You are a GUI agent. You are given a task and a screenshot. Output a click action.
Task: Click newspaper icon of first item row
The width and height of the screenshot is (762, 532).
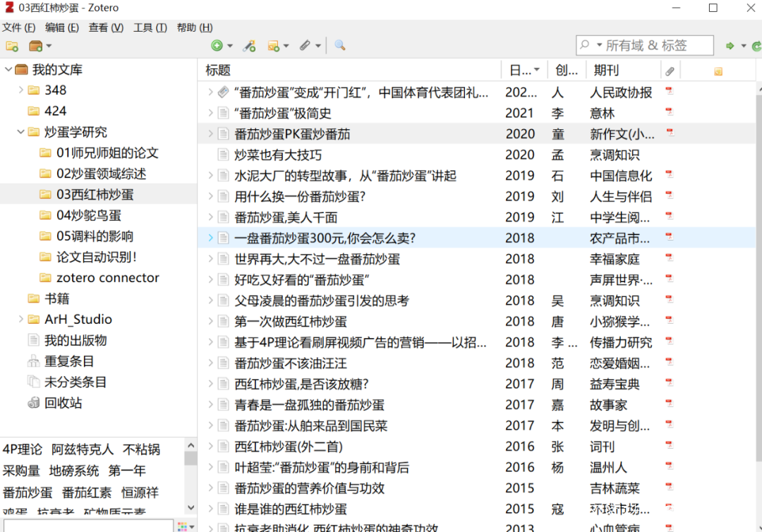pos(223,92)
